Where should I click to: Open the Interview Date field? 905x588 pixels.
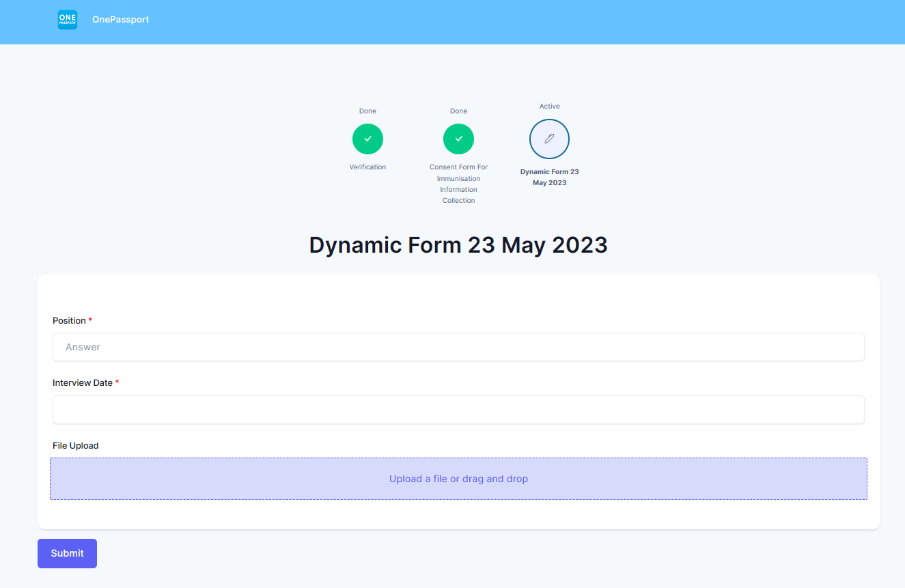458,410
